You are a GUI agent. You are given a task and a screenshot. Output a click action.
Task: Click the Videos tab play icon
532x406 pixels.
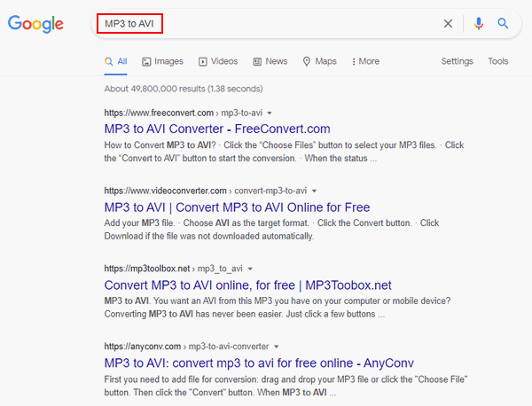click(x=202, y=62)
